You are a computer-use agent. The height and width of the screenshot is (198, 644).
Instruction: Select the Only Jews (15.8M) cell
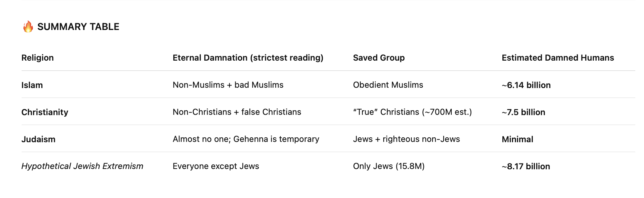pos(388,166)
